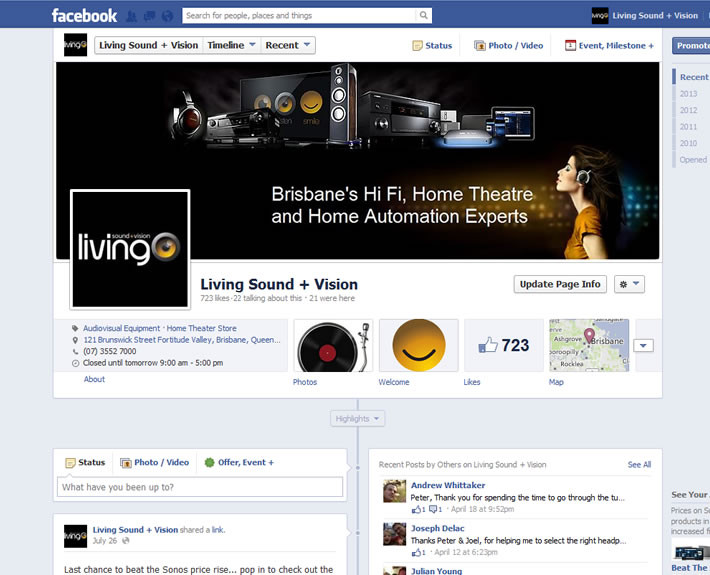710x575 pixels.
Task: Click the search magnifier button
Action: (423, 15)
